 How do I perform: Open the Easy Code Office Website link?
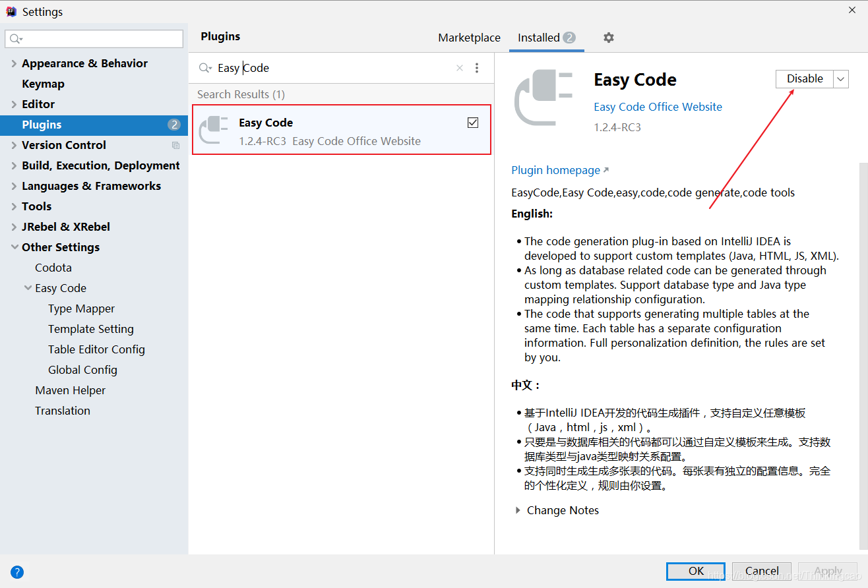(x=658, y=107)
